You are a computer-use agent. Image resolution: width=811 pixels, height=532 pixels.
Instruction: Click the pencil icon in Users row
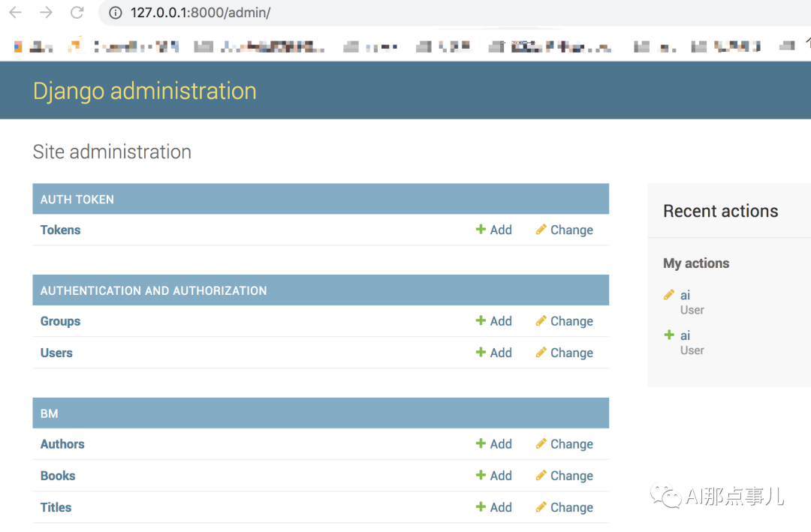pos(541,353)
